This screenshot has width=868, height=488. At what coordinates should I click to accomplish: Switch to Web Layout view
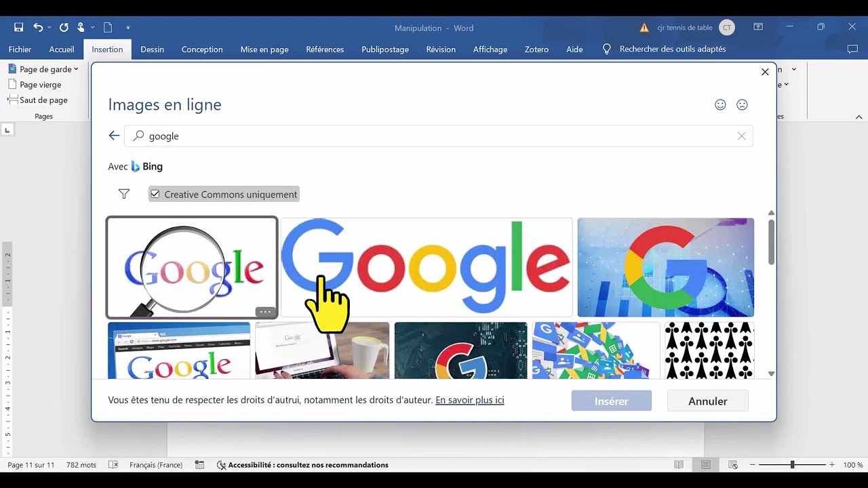(733, 465)
